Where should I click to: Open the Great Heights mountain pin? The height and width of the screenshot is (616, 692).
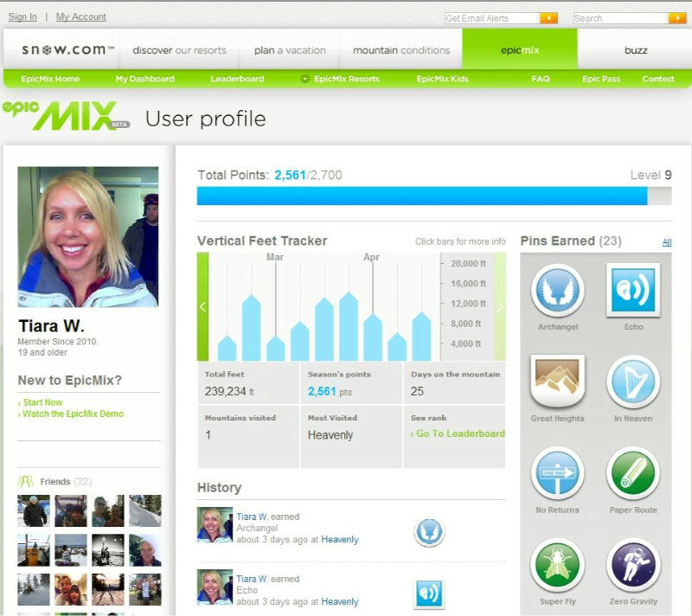pyautogui.click(x=557, y=382)
